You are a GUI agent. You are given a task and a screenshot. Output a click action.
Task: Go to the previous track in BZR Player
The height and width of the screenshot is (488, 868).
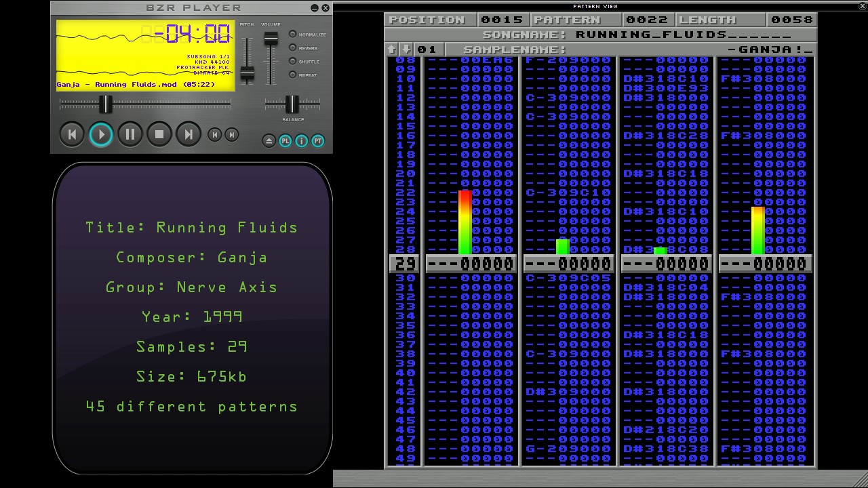coord(72,134)
